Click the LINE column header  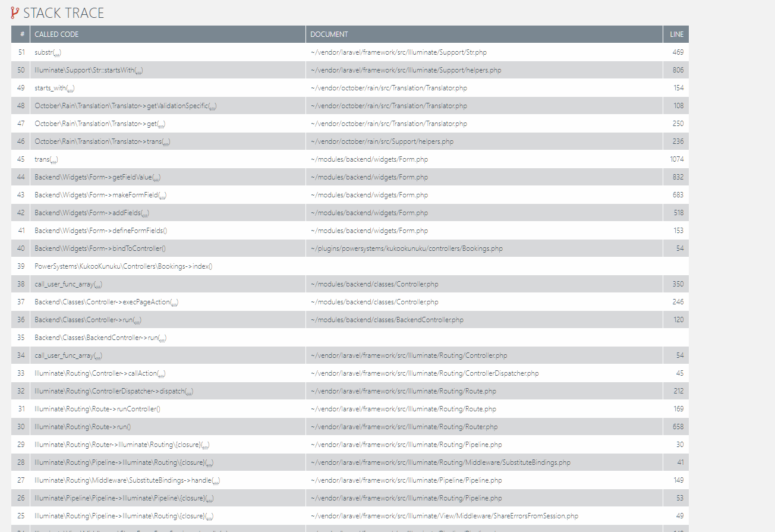(676, 34)
